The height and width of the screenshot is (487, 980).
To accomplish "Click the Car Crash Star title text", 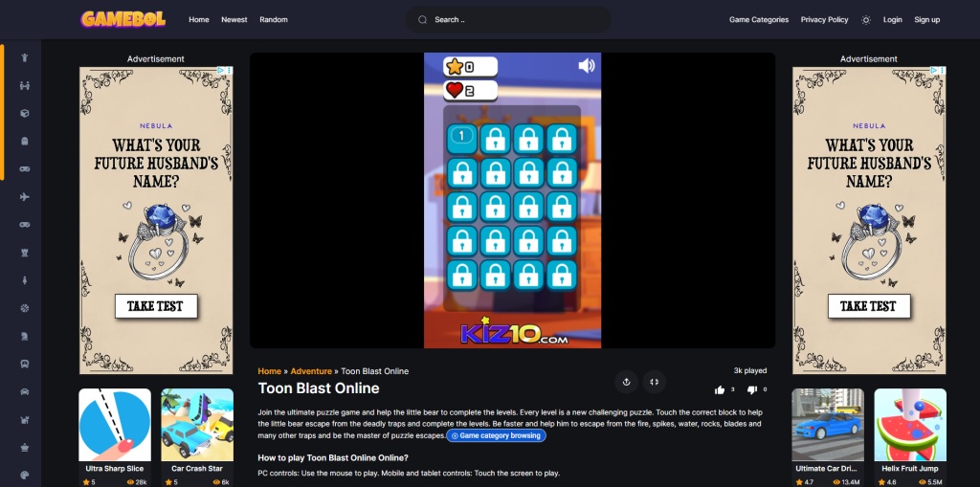I will (x=197, y=468).
